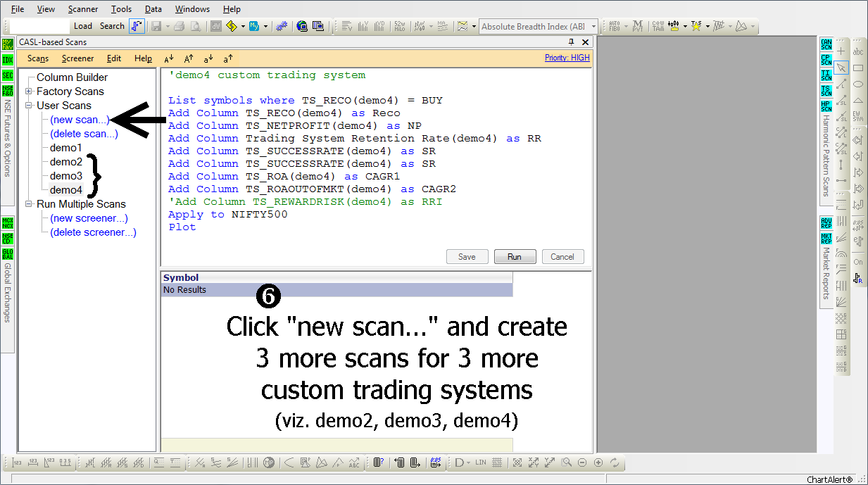Screen dimensions: 868x485
Task: Click the save disk toolbar icon
Action: tap(156, 26)
